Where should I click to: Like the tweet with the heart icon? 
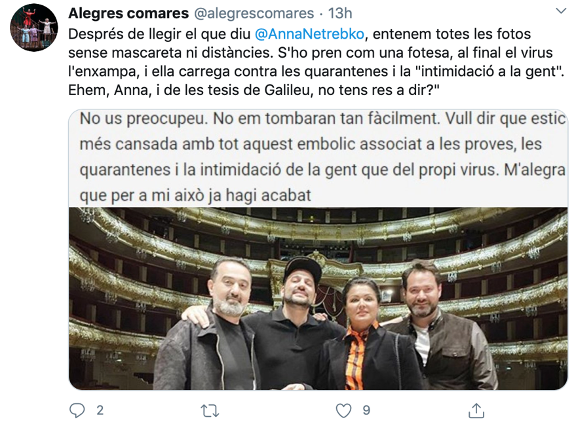[x=343, y=411]
